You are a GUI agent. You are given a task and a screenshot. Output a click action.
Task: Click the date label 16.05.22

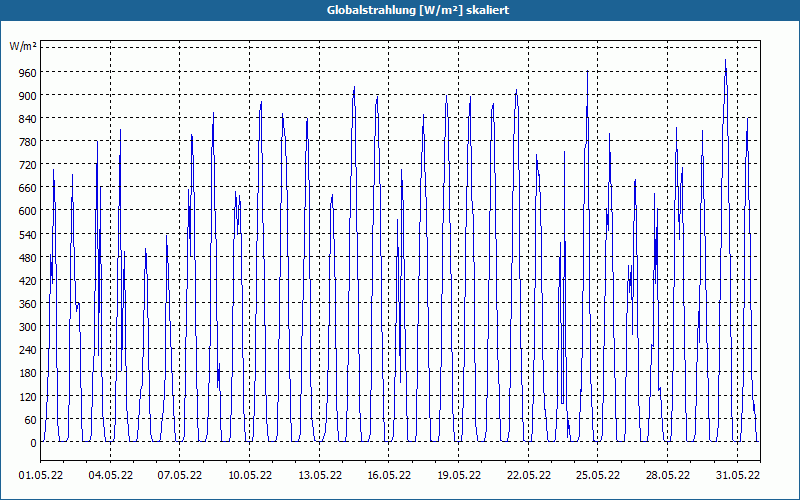[389, 475]
